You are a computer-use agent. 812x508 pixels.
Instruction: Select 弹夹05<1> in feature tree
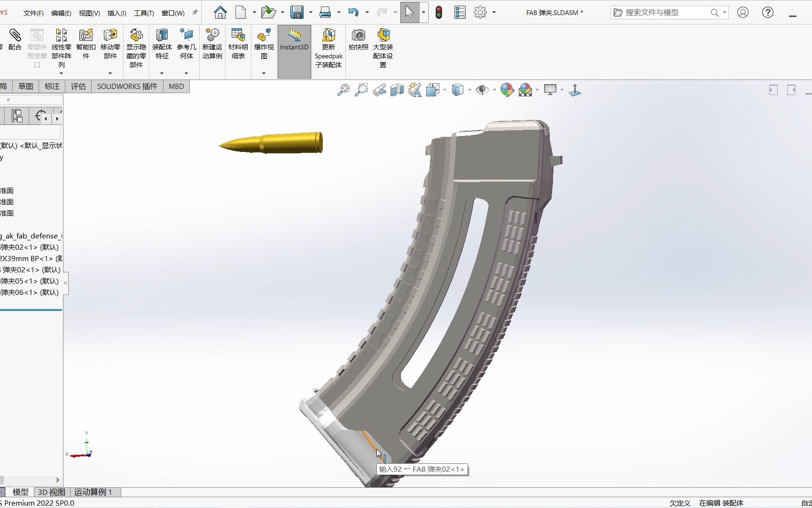click(x=30, y=281)
